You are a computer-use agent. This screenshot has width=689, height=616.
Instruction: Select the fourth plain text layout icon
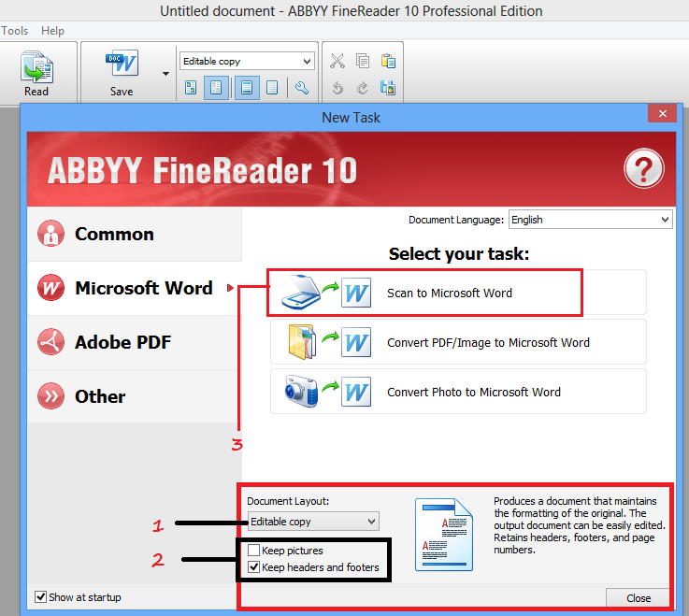(272, 88)
